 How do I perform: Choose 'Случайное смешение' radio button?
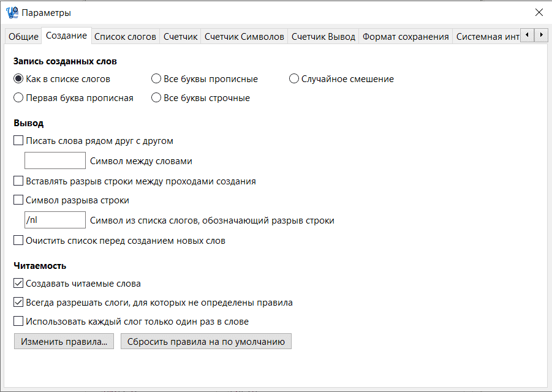point(294,79)
